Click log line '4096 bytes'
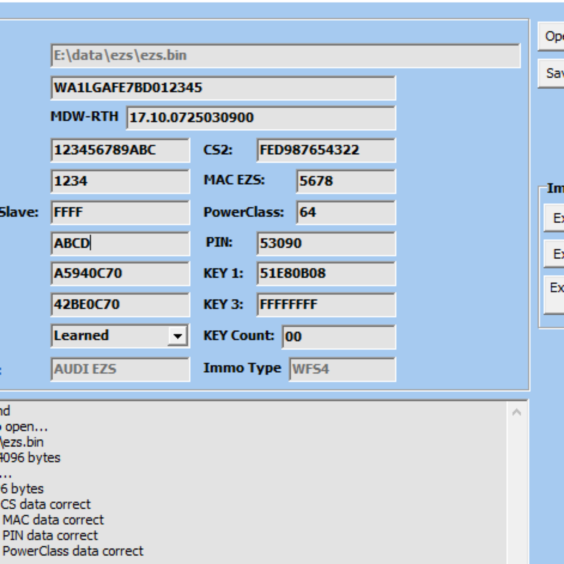 point(30,458)
